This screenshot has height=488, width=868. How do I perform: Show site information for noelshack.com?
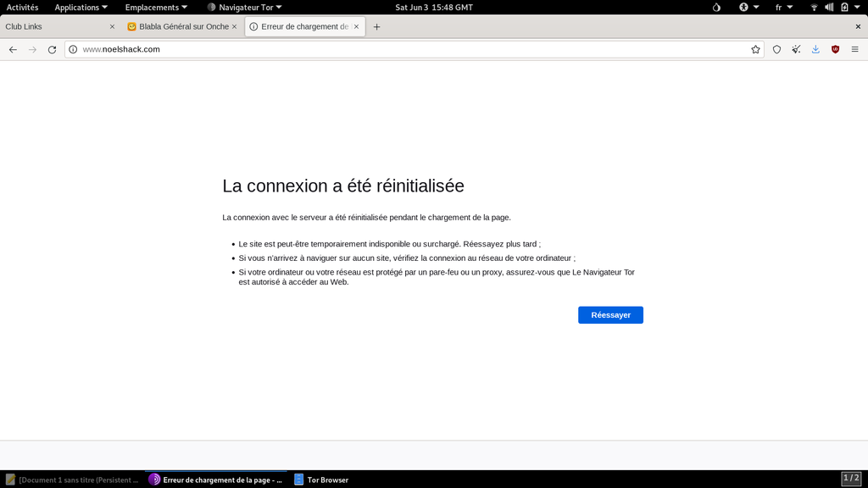pyautogui.click(x=73, y=49)
